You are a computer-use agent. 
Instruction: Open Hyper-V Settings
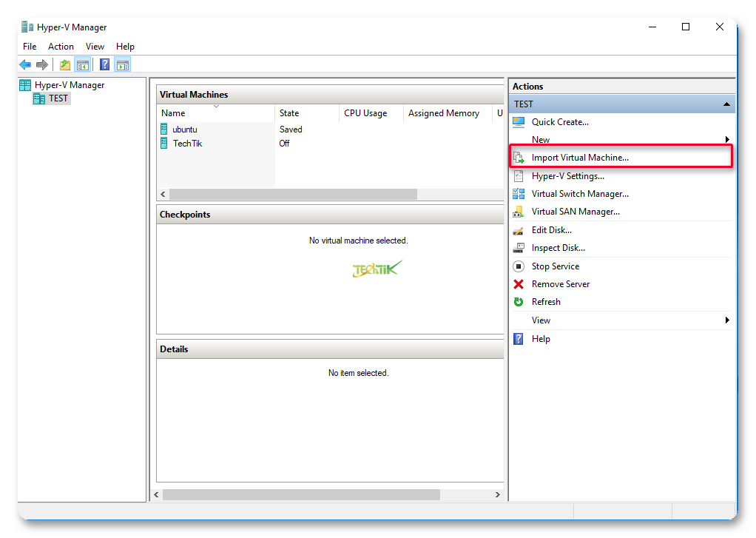(x=567, y=176)
